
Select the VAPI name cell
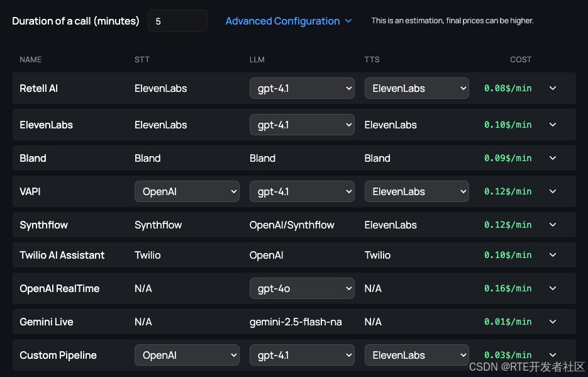[30, 191]
